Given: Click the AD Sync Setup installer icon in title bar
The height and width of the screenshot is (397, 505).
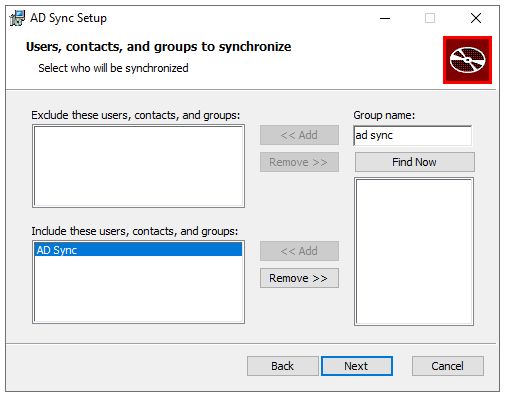Looking at the screenshot, I should [x=17, y=18].
